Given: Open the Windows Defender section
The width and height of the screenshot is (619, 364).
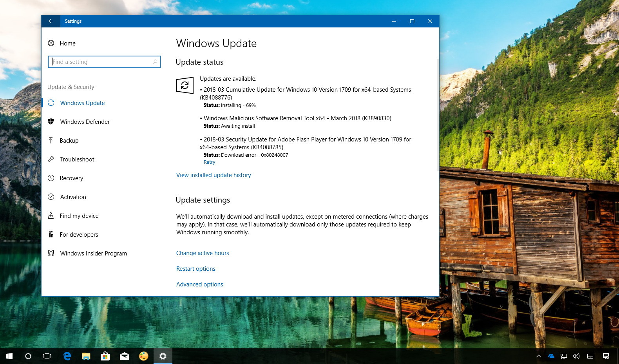Looking at the screenshot, I should click(85, 121).
